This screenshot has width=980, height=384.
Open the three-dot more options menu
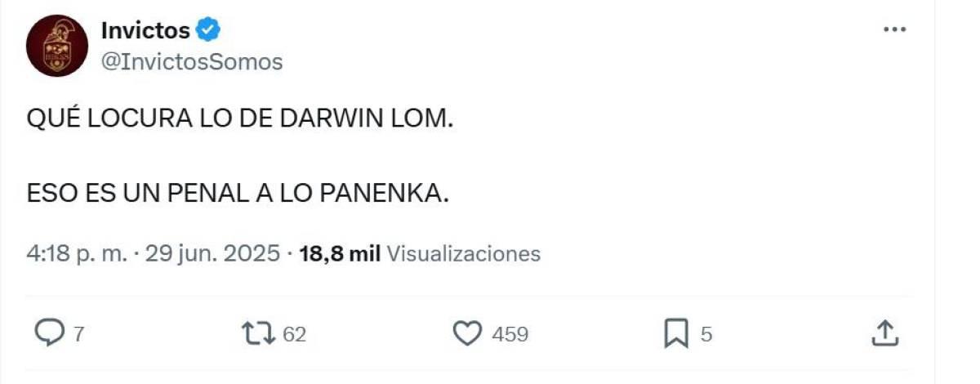(x=895, y=30)
